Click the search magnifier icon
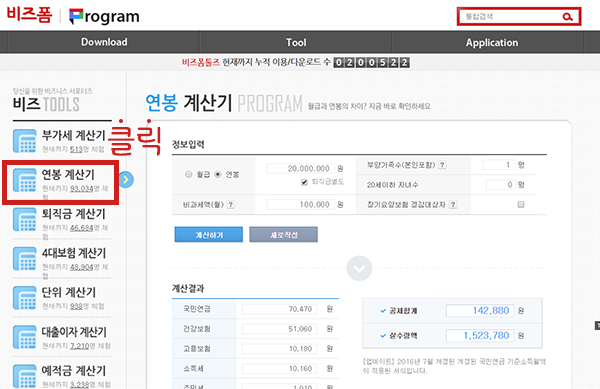This screenshot has width=600, height=389. point(567,17)
